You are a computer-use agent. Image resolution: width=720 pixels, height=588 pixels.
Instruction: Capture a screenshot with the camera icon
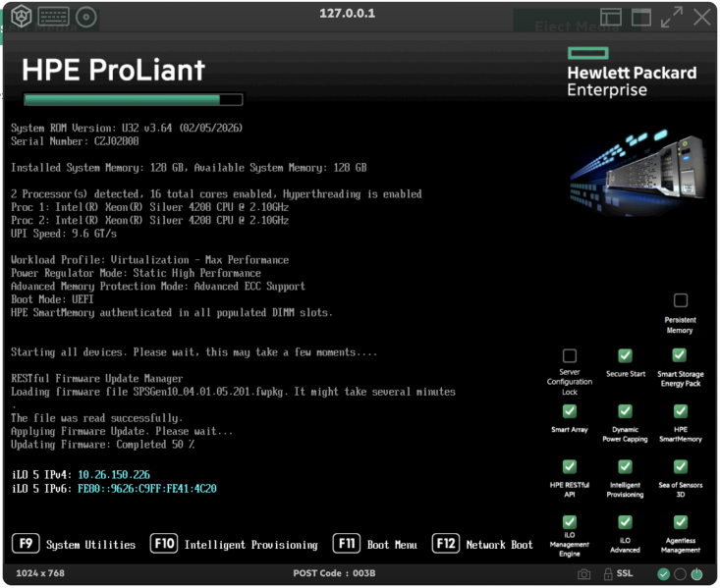coord(583,574)
